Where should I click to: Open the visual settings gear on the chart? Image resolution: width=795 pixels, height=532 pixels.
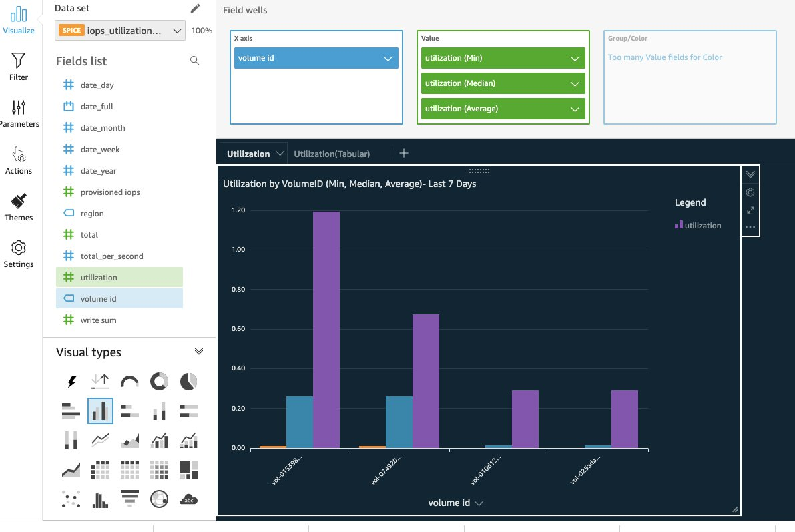(x=750, y=192)
